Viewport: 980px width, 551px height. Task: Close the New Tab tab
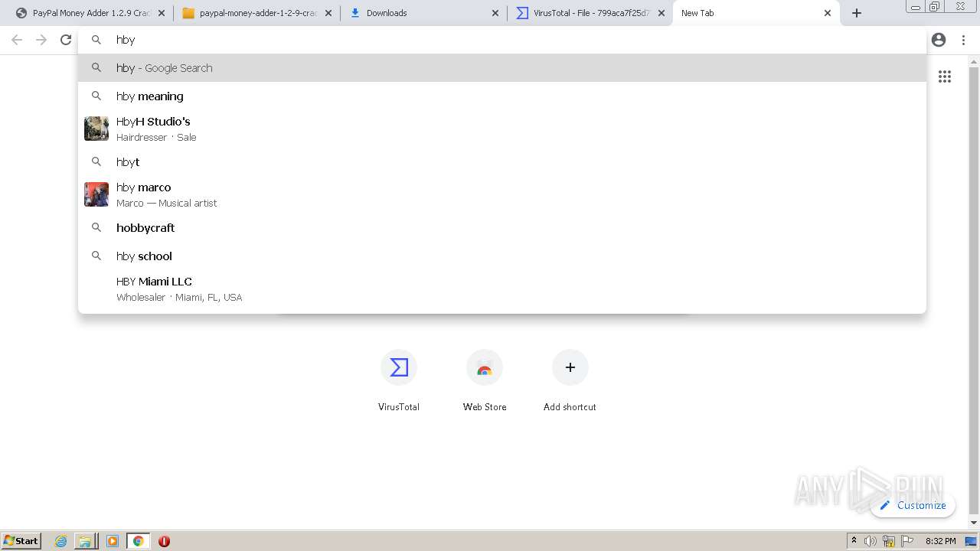pos(828,13)
